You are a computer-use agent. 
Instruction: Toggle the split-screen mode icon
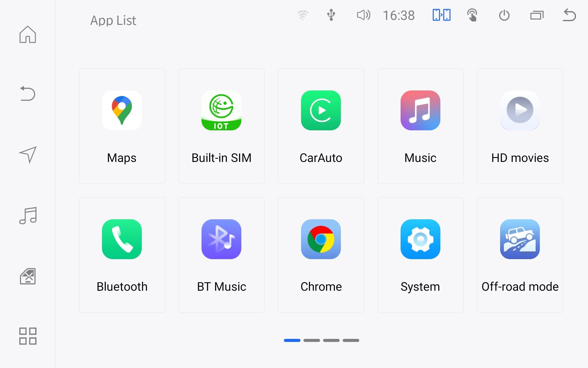pyautogui.click(x=441, y=15)
